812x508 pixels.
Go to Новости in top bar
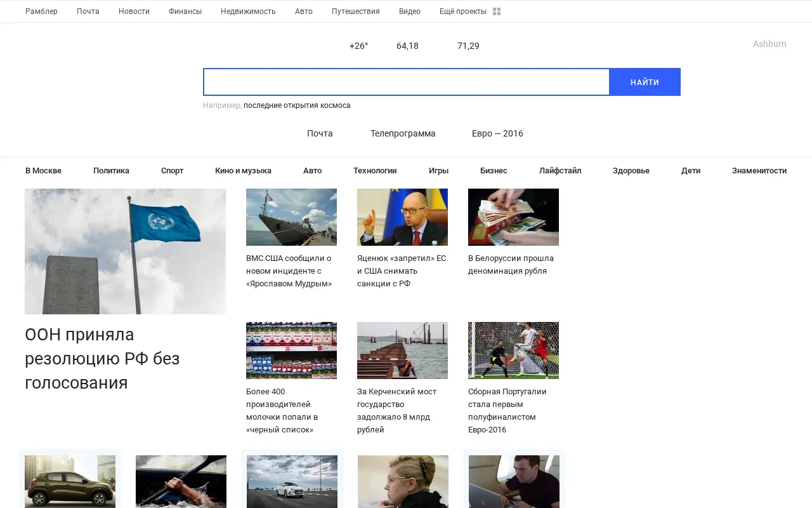pos(134,11)
